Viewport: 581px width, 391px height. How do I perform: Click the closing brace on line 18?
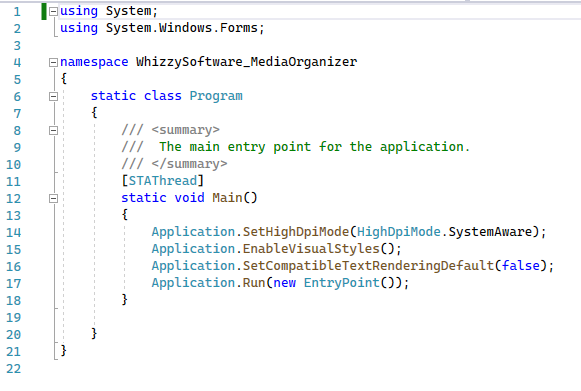tap(124, 299)
